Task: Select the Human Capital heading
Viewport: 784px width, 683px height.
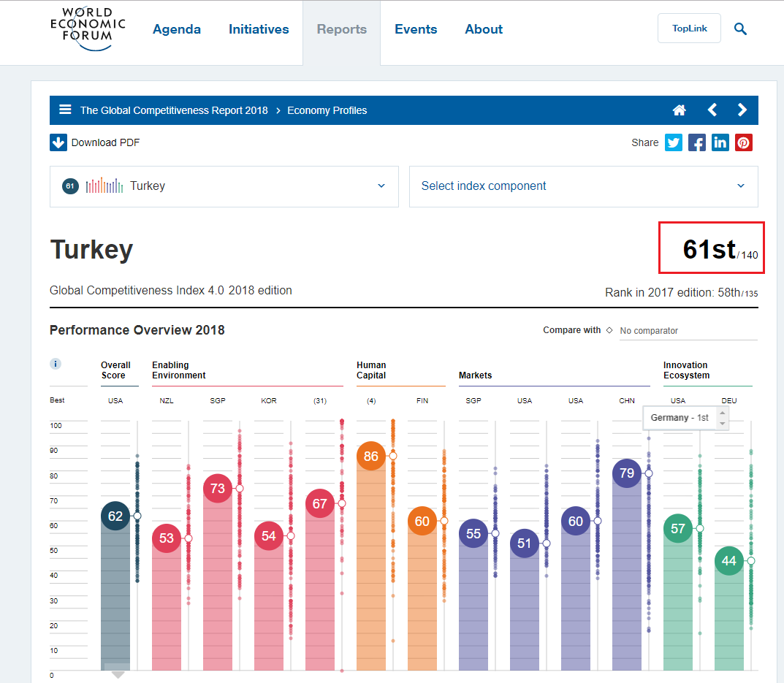Action: pos(371,370)
